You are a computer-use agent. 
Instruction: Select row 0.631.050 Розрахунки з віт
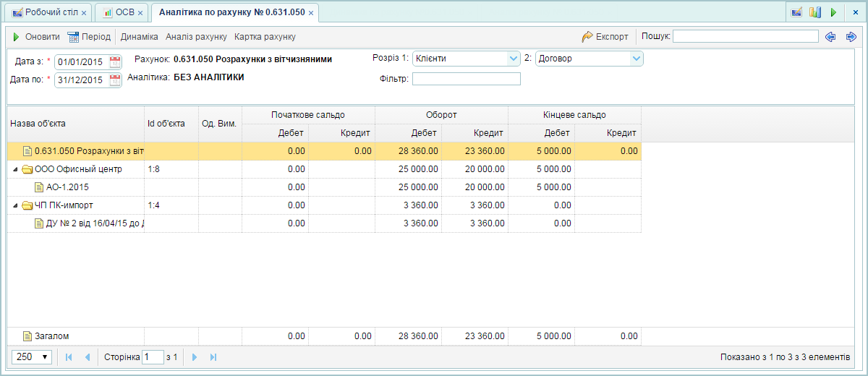[x=324, y=151]
